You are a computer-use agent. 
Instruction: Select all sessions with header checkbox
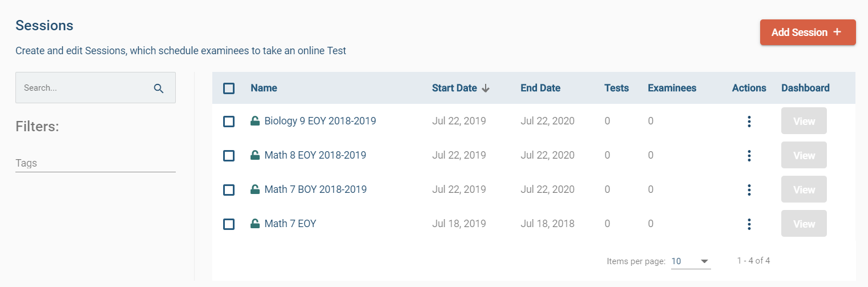[x=229, y=88]
